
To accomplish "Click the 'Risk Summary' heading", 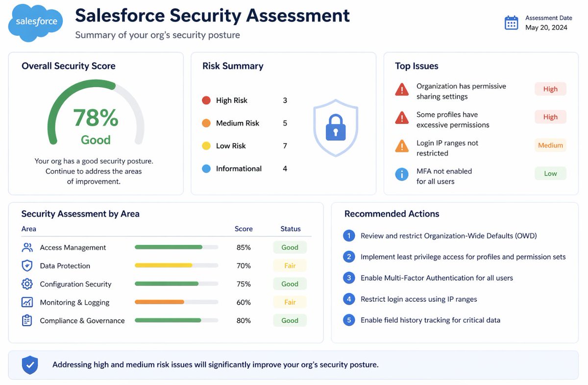I will [233, 66].
